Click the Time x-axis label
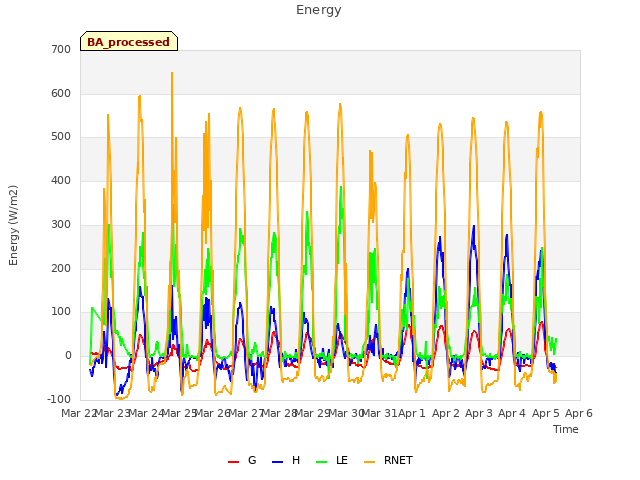640x480 pixels. pos(566,429)
